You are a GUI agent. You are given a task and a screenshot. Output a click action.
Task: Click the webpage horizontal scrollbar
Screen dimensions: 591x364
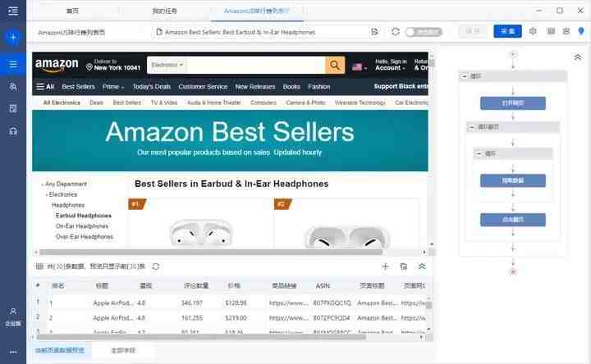[211, 252]
